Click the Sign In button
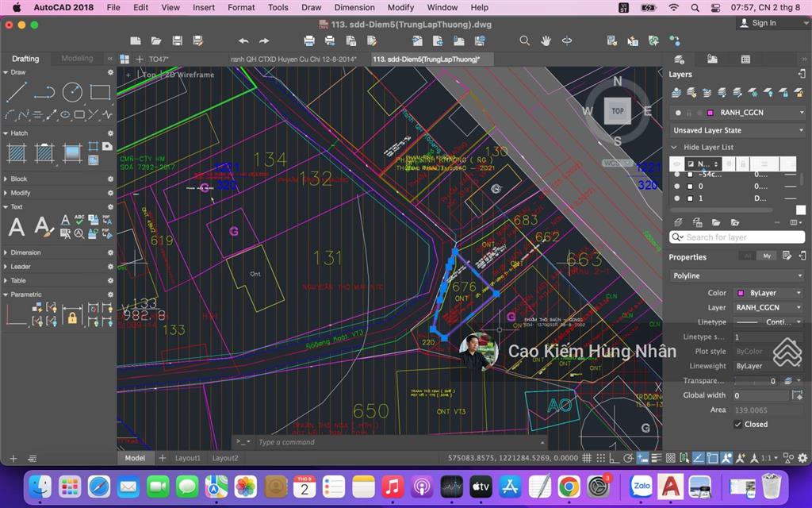This screenshot has width=812, height=508. (757, 23)
